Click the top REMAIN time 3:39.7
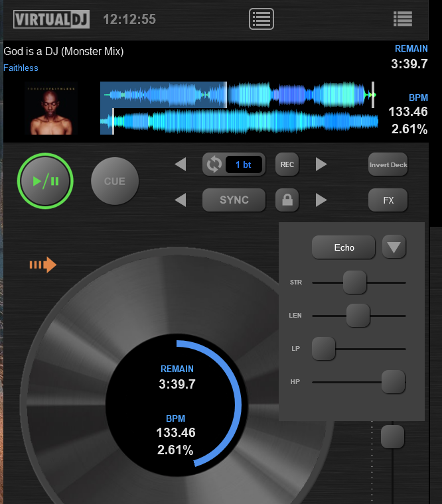Viewport: 442px width, 504px height. [409, 64]
